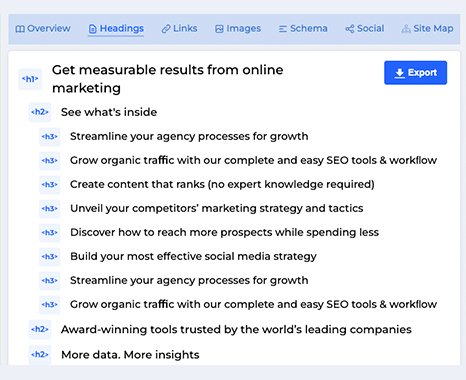
Task: Click h3 badge beside Create content that ranks
Action: pyautogui.click(x=49, y=185)
